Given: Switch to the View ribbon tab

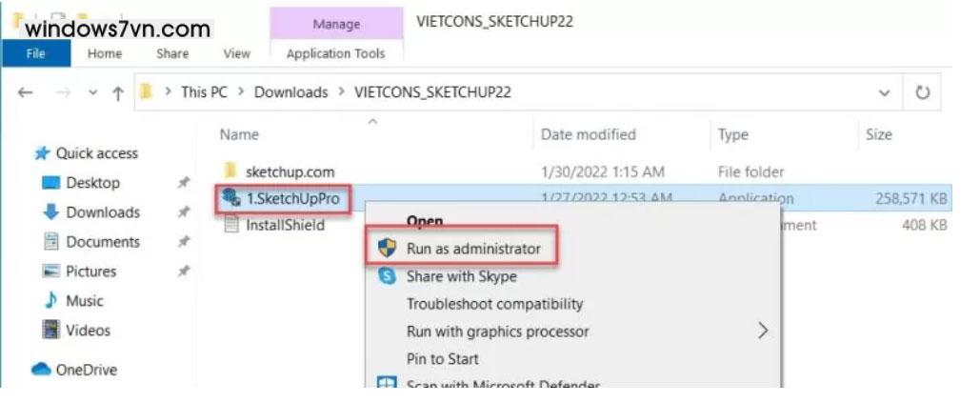Looking at the screenshot, I should coord(236,54).
